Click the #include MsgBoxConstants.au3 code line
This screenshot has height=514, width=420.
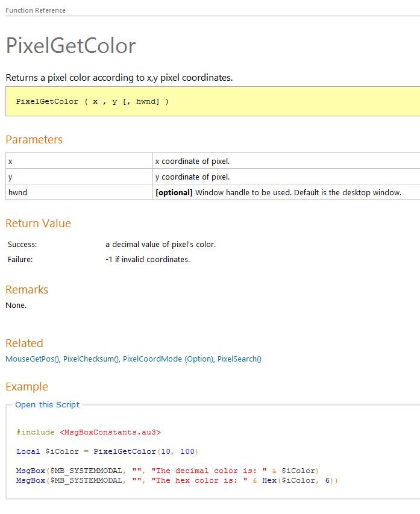tap(89, 432)
